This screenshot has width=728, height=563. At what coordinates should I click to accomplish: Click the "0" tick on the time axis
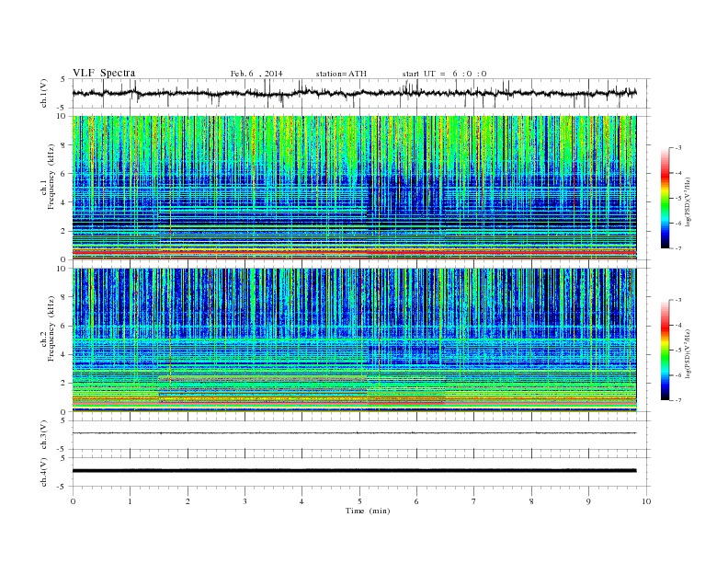73,501
